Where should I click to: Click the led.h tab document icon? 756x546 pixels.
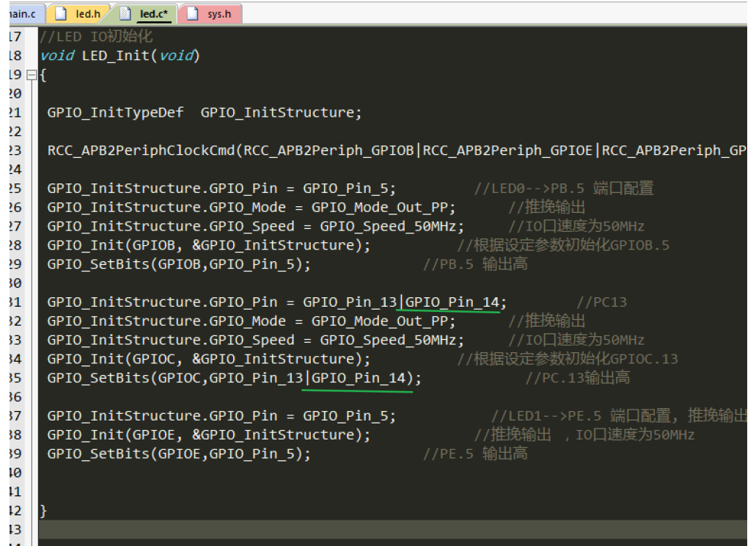[61, 14]
